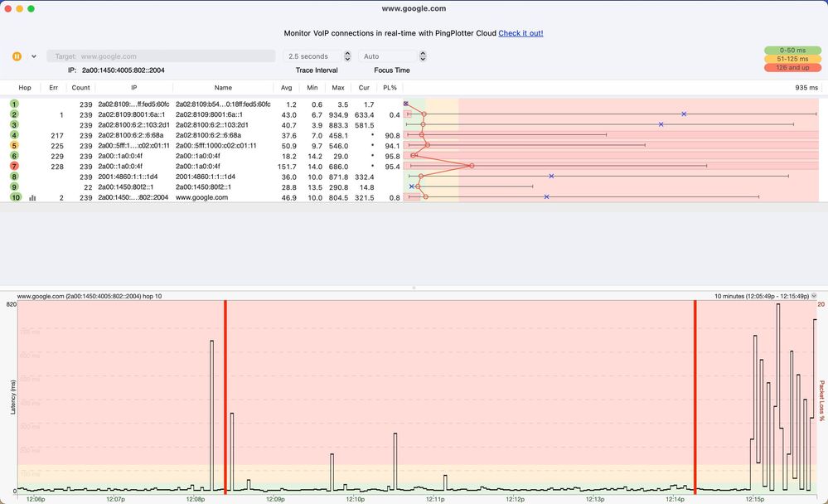Click the 12:10p time axis label
828x504 pixels.
[355, 499]
